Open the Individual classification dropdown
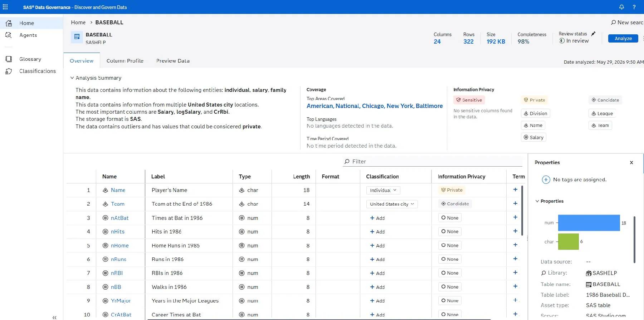644x320 pixels. [x=383, y=190]
